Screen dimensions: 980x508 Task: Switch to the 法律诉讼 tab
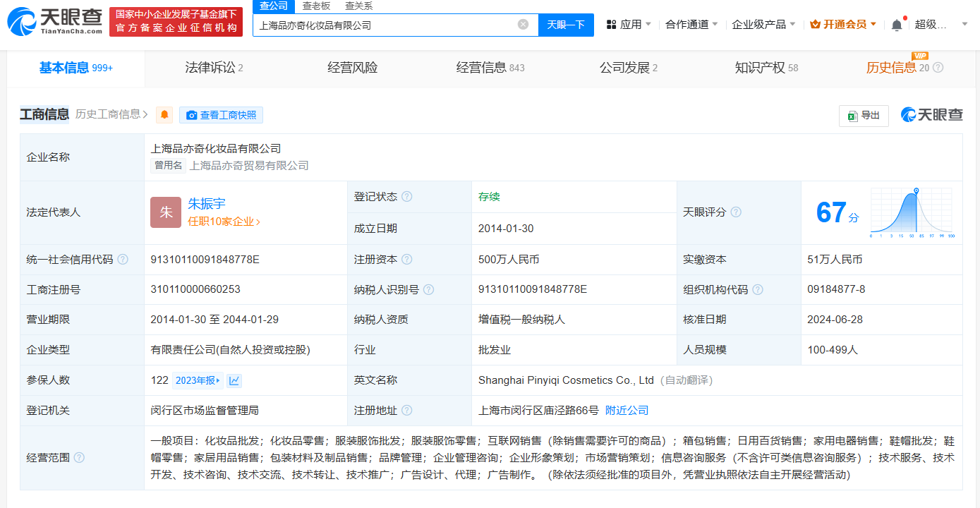coord(212,68)
